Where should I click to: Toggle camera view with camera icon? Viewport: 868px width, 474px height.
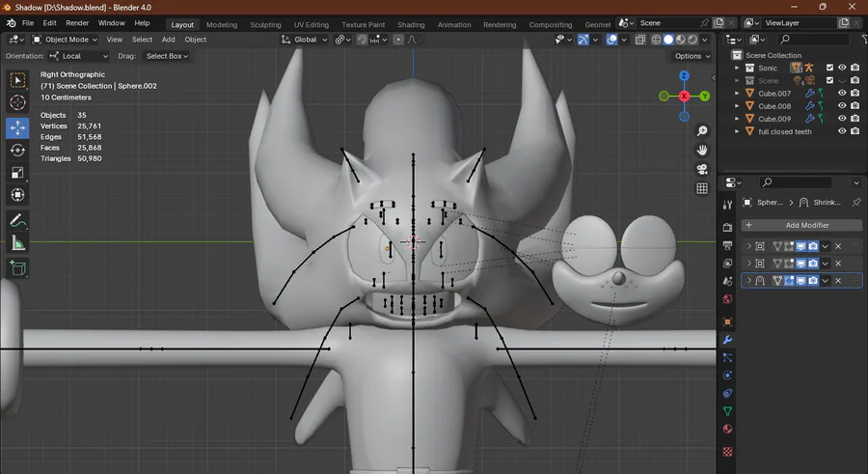pos(702,169)
